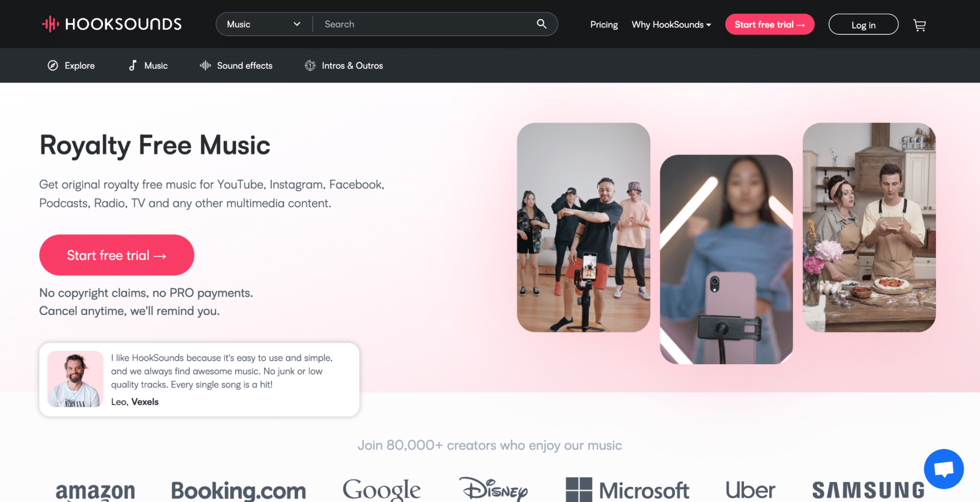Open the Pricing page
Viewport: 980px width, 502px height.
(x=604, y=25)
